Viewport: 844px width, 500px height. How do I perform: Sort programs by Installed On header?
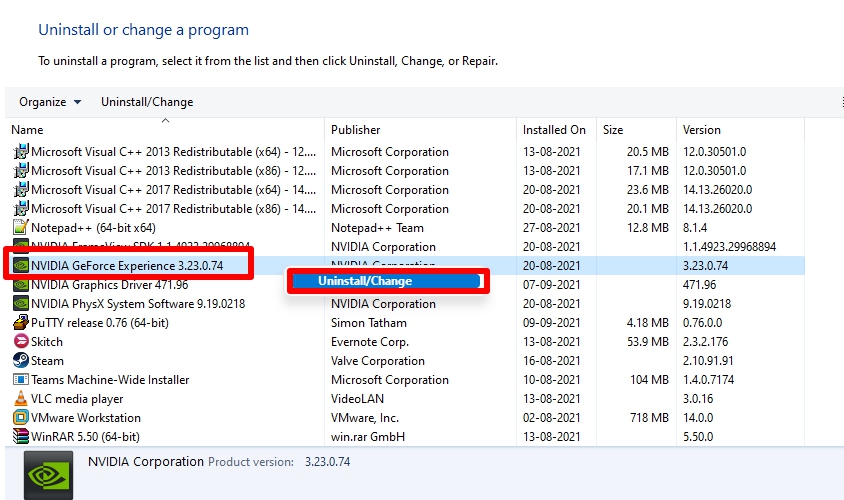pos(556,130)
